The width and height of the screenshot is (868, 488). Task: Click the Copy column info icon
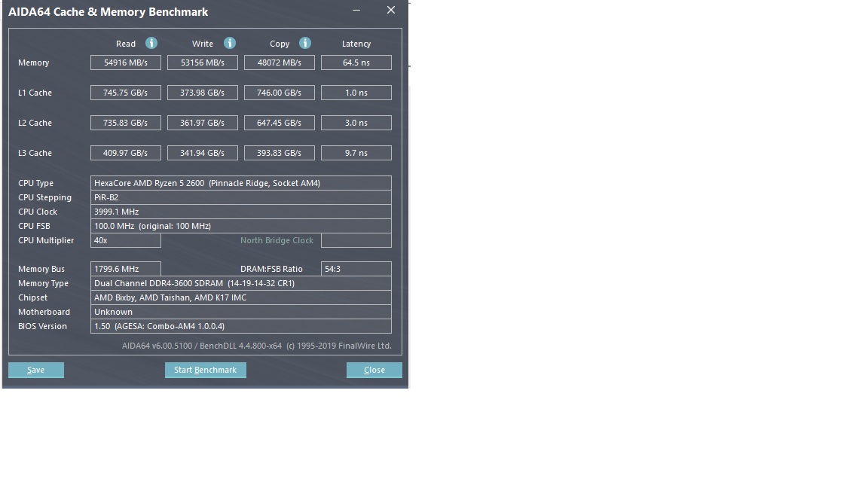(305, 43)
